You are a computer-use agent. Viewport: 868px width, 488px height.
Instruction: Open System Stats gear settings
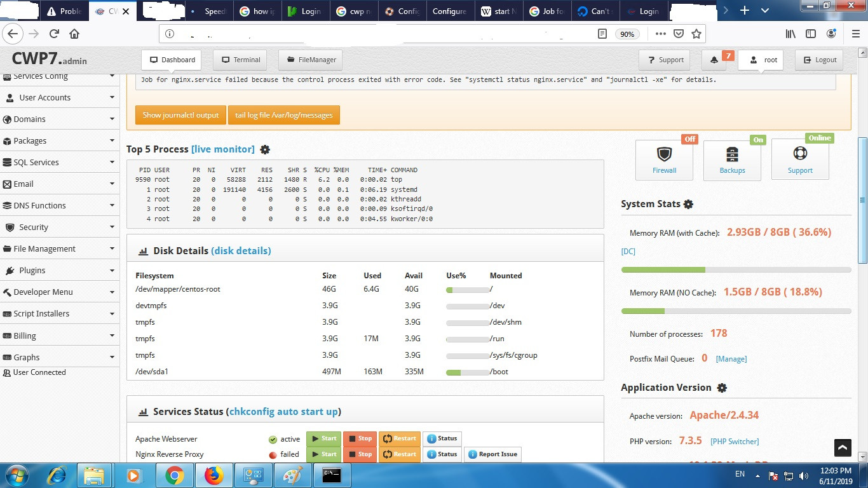(688, 204)
